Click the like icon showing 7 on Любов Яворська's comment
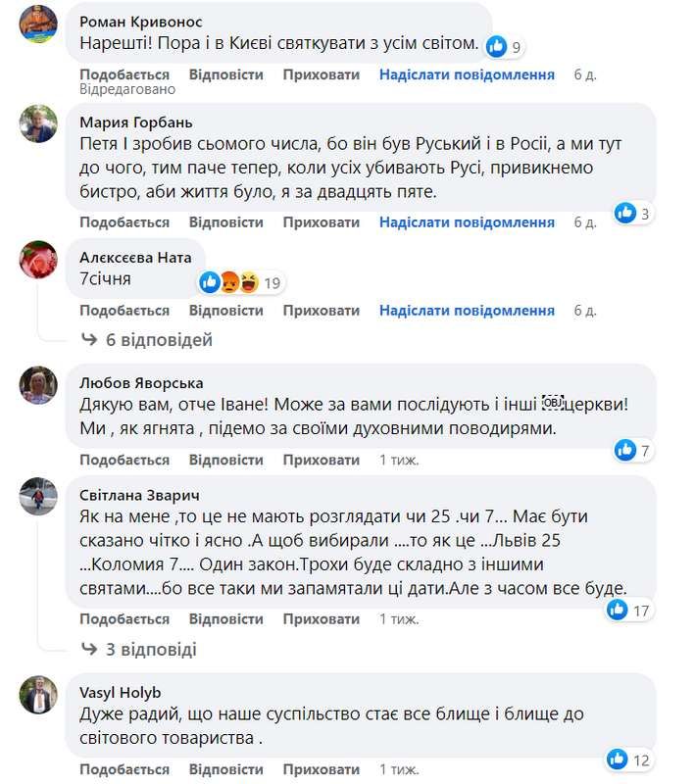This screenshot has width=694, height=784. click(624, 449)
